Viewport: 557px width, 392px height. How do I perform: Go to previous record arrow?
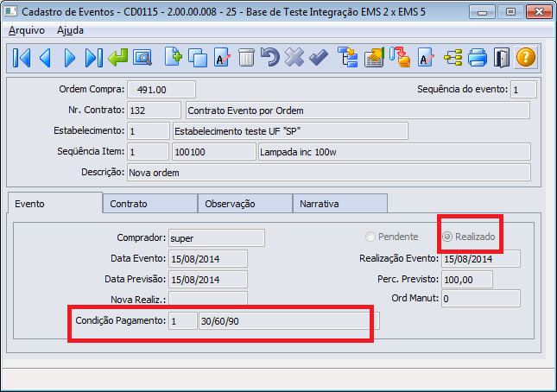click(x=46, y=58)
